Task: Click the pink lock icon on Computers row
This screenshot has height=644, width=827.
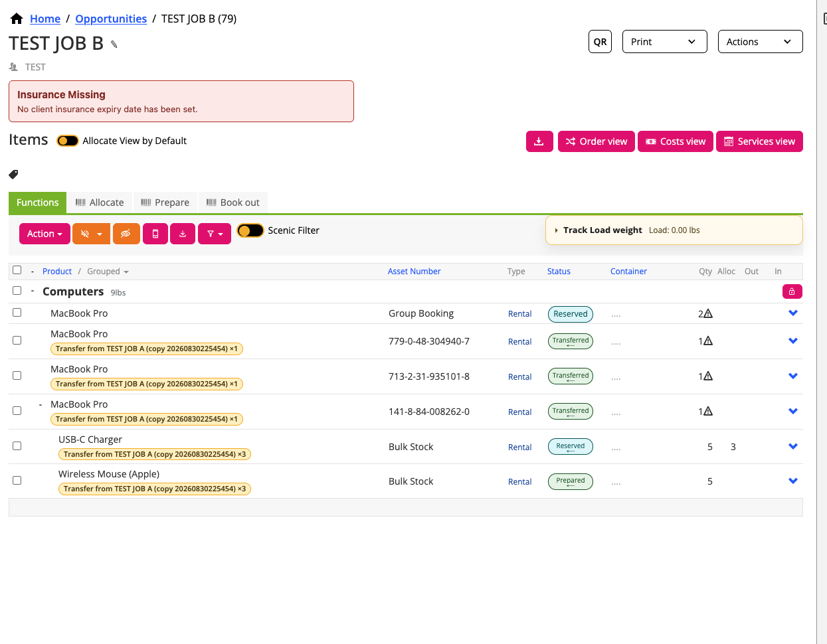Action: point(792,291)
